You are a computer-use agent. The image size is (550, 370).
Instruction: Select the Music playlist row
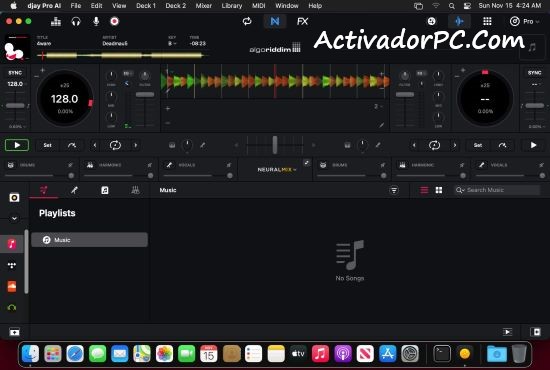tap(89, 240)
